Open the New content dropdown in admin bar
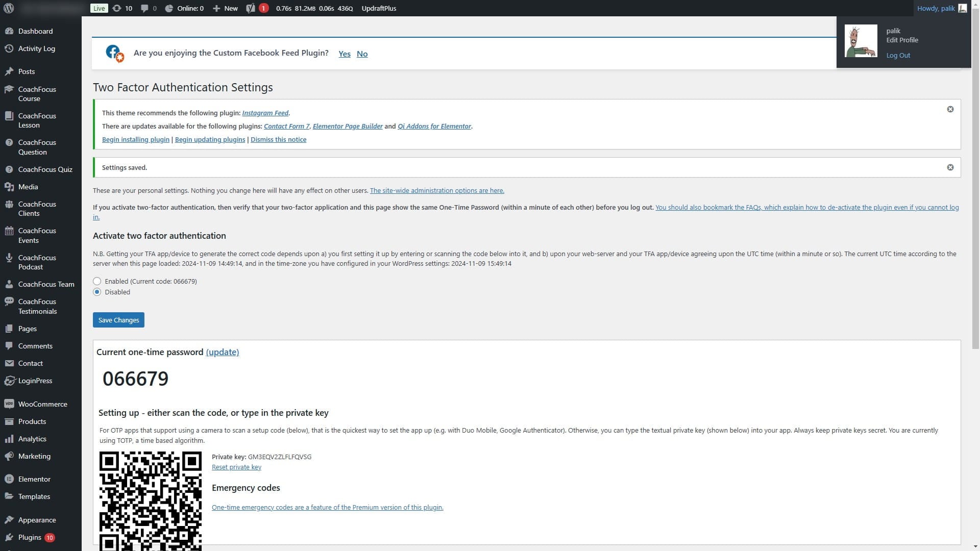The width and height of the screenshot is (980, 551). coord(225,8)
